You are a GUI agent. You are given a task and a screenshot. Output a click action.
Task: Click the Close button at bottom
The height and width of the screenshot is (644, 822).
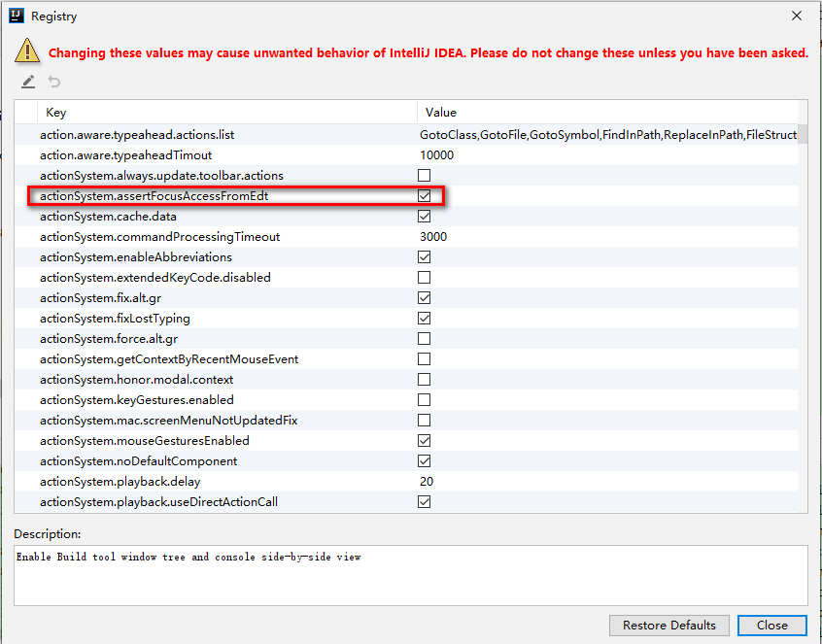pyautogui.click(x=772, y=626)
